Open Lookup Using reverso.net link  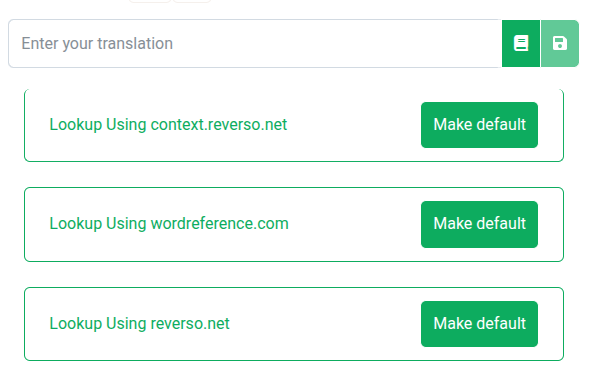tap(140, 323)
